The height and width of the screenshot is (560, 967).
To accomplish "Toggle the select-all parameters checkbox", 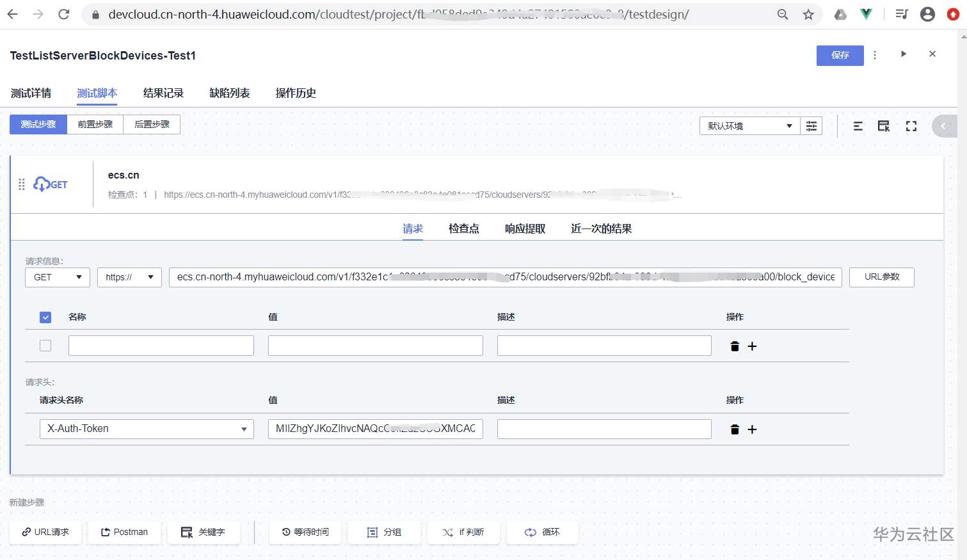I will click(x=45, y=317).
